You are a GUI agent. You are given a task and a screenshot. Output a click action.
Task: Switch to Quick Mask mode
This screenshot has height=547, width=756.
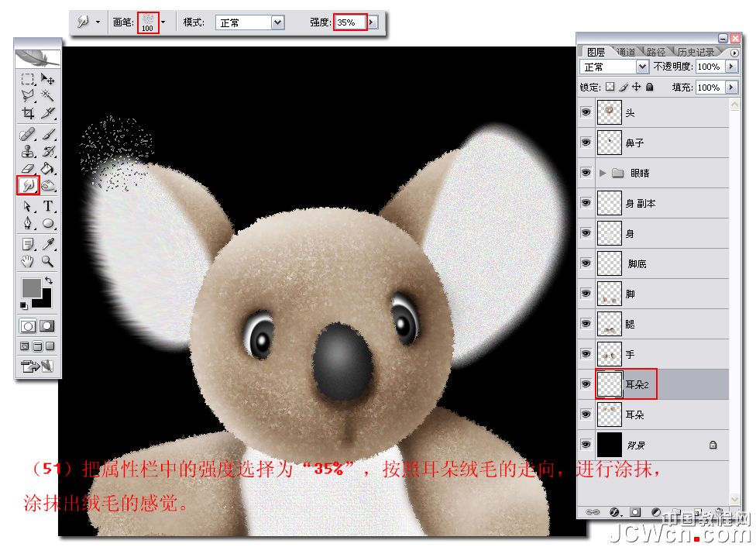(x=46, y=326)
